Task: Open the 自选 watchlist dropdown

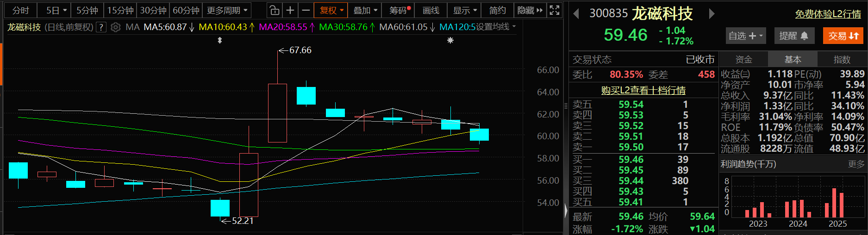Action: (x=745, y=36)
